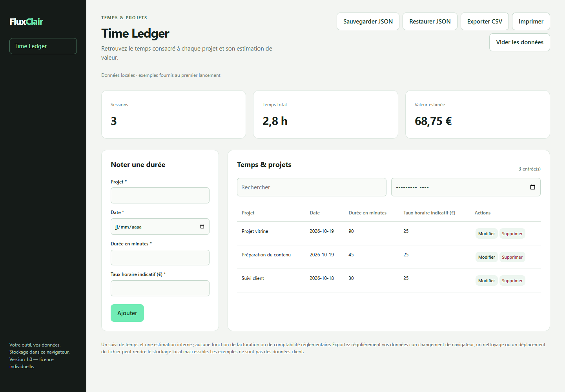
Task: Click Vider les données button
Action: coord(519,42)
